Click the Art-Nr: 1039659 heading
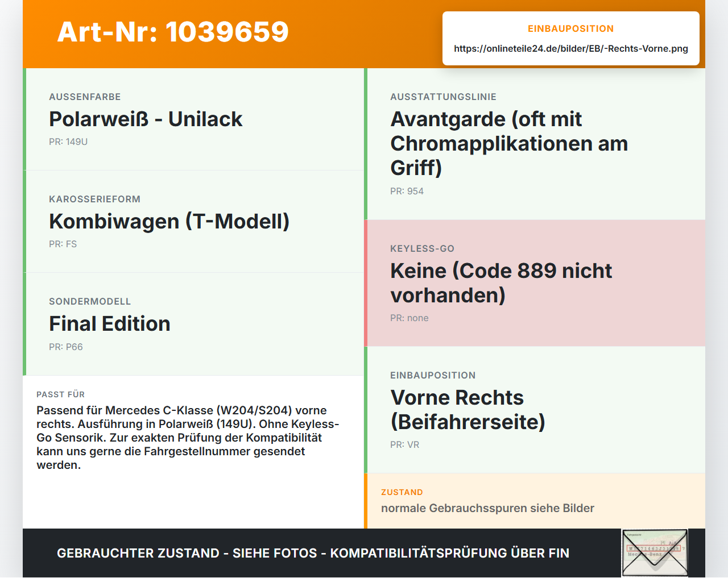Viewport: 728px width, 578px height. pyautogui.click(x=173, y=32)
